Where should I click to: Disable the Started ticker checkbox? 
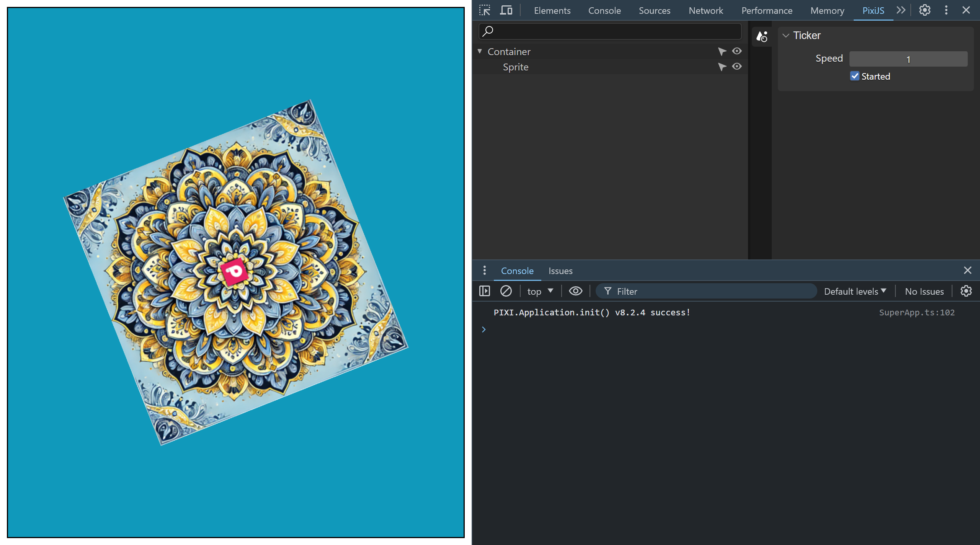pyautogui.click(x=855, y=76)
